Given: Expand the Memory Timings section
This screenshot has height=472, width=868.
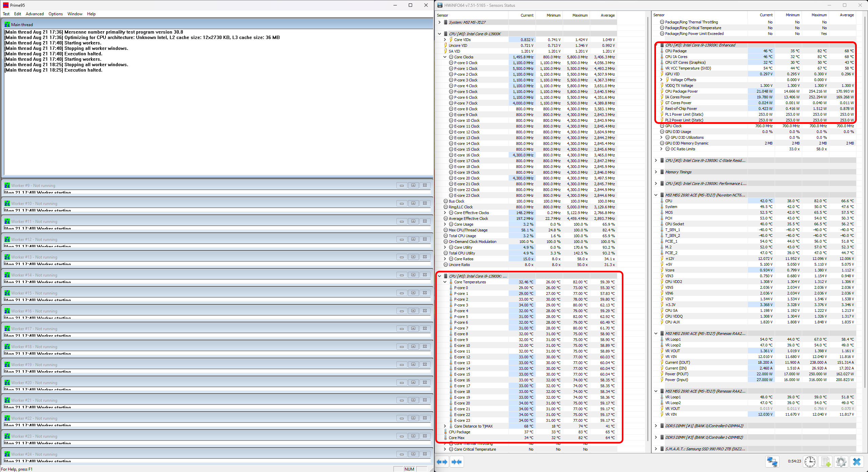Looking at the screenshot, I should [x=656, y=172].
